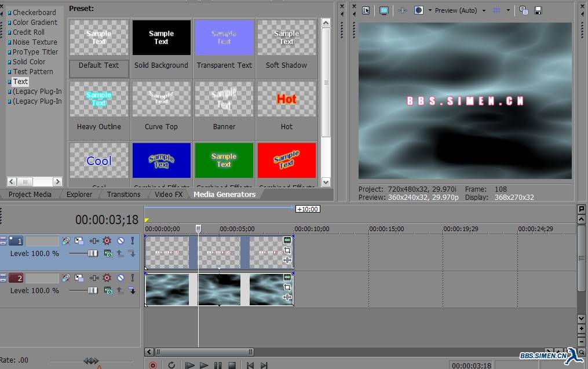Open track 1 Automation Settings gear

click(x=107, y=241)
